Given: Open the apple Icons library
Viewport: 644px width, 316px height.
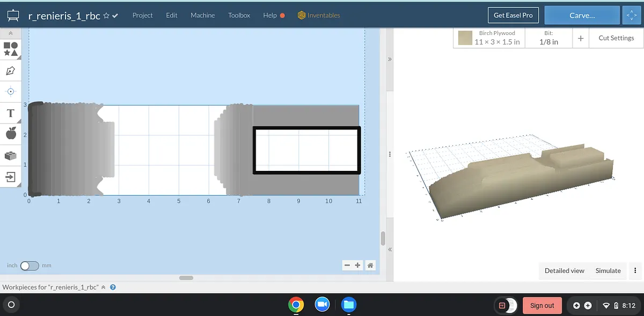Looking at the screenshot, I should pos(11,134).
